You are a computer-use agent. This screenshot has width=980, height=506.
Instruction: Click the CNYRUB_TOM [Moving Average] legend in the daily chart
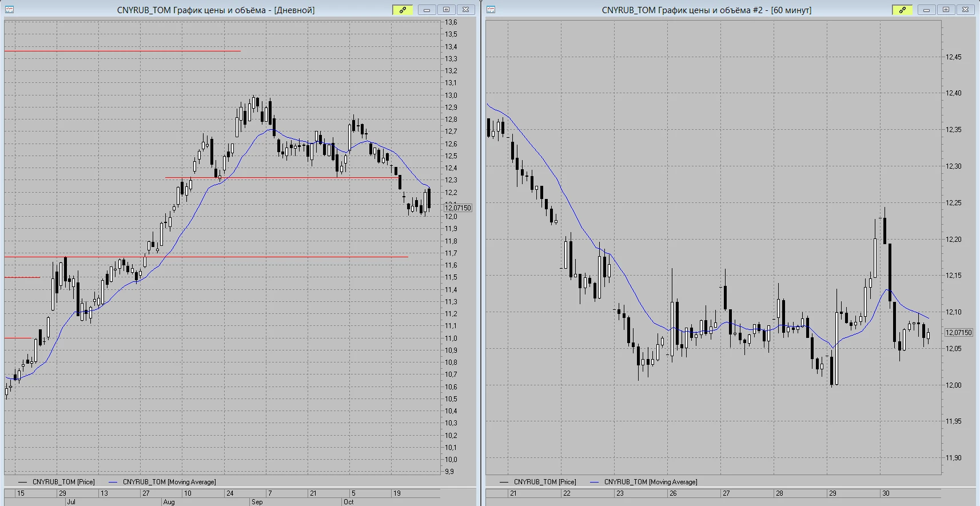pos(169,482)
